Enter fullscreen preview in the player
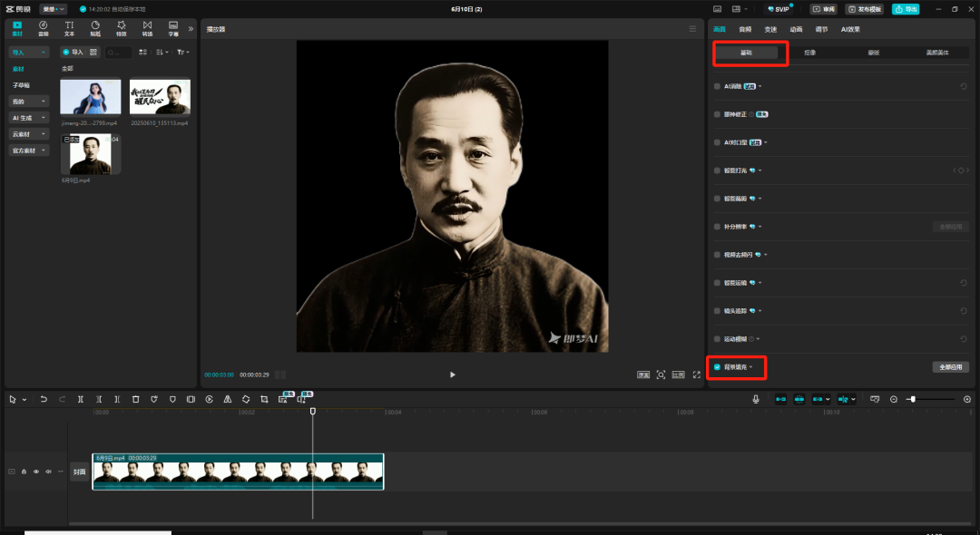980x535 pixels. [x=697, y=374]
